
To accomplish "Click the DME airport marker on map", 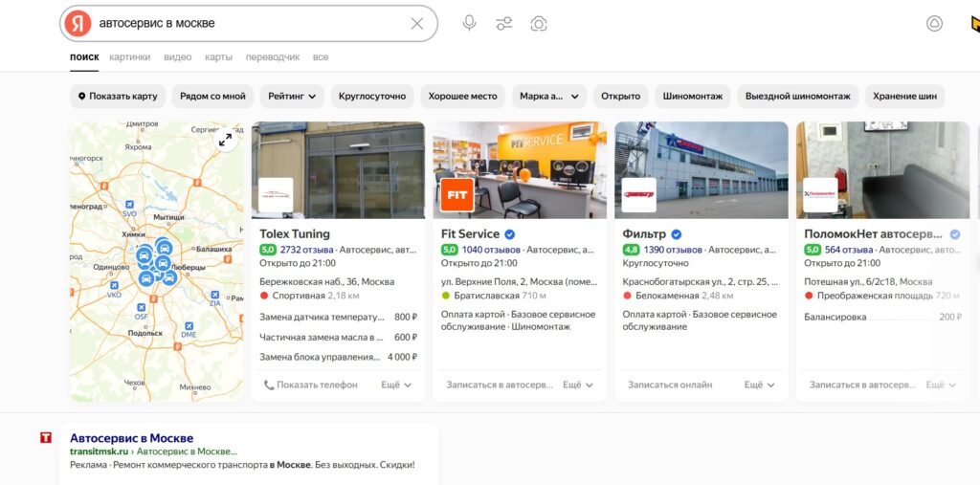I will (189, 326).
